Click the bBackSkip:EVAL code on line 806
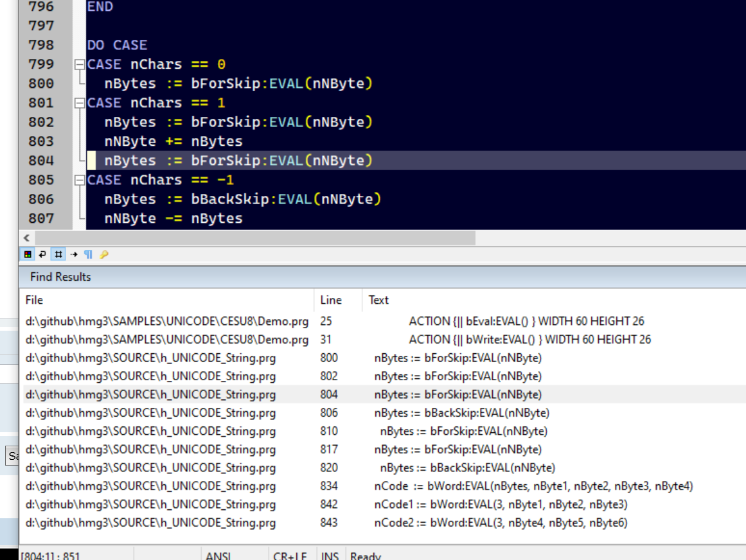 pos(243,199)
